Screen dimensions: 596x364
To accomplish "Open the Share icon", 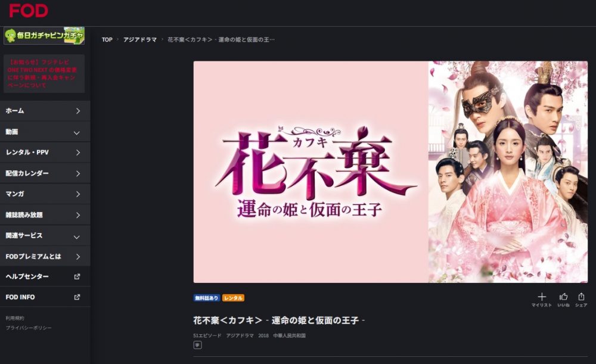I will click(581, 297).
